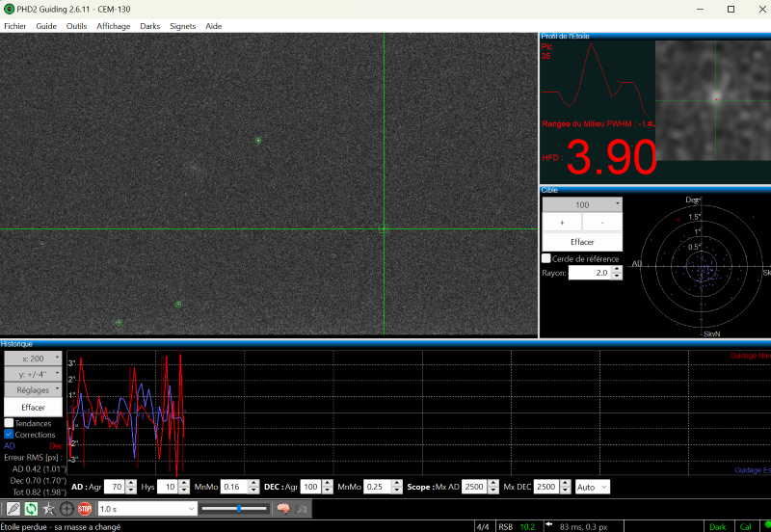Click the auto-select star icon
Screen dimensions: 771x532
[x=48, y=508]
